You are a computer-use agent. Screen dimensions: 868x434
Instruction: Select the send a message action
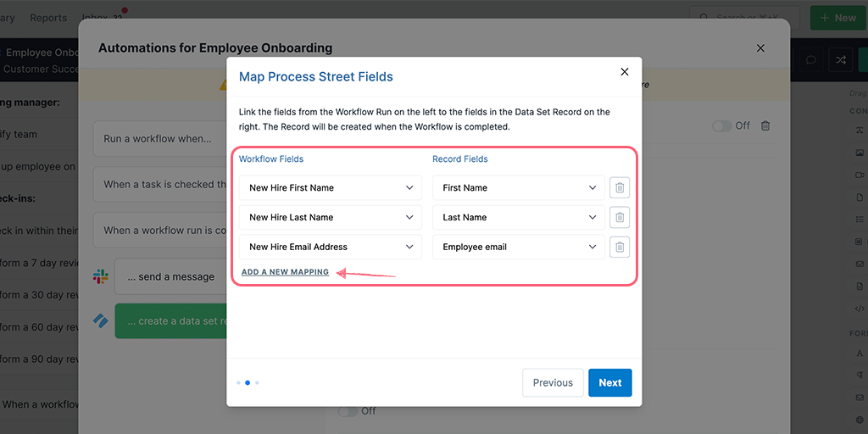tap(171, 276)
